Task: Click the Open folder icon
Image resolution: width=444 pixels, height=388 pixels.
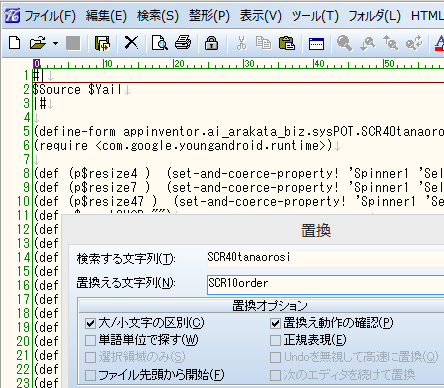Action: point(38,43)
